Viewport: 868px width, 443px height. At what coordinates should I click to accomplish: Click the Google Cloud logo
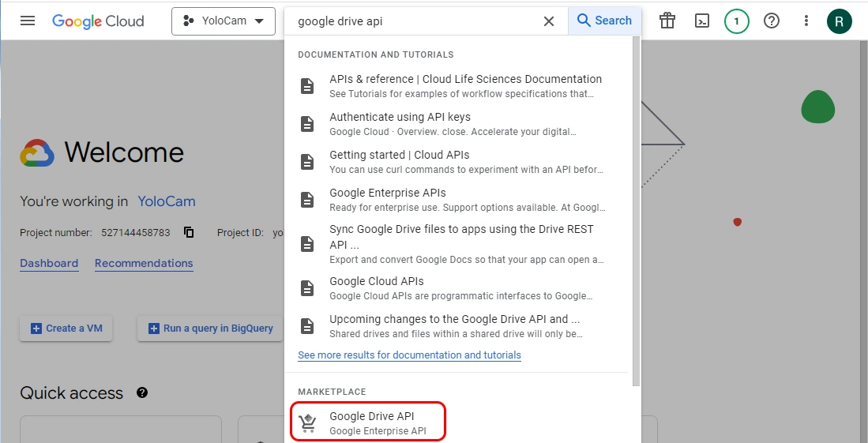pyautogui.click(x=98, y=21)
